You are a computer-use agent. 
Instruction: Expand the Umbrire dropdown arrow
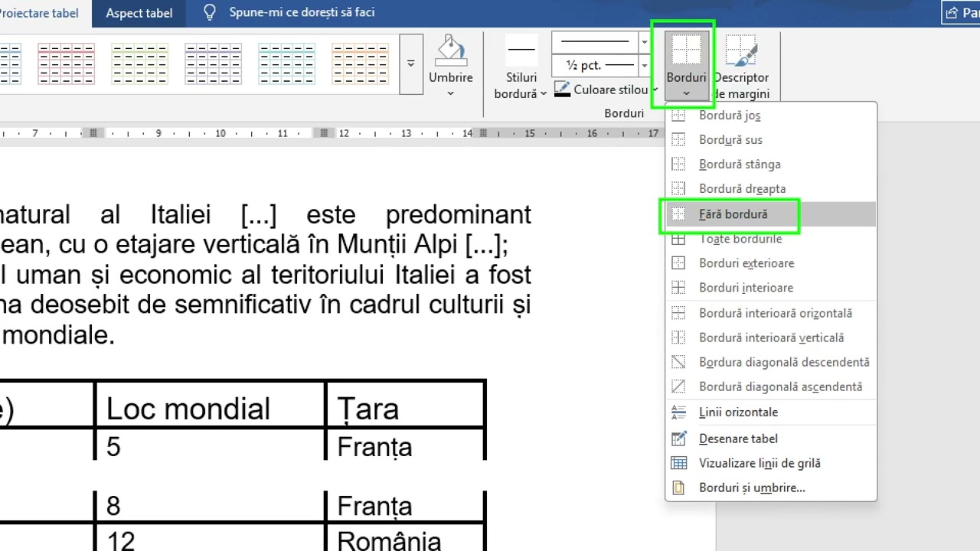(450, 93)
